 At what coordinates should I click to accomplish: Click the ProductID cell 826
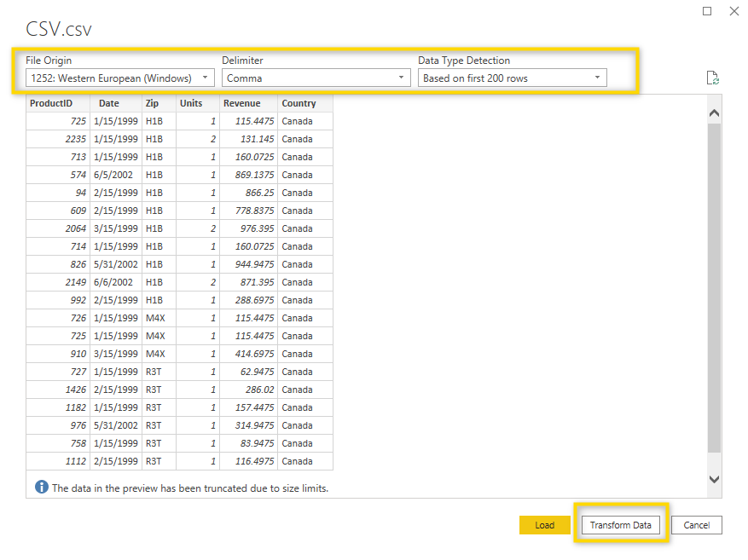tap(58, 264)
